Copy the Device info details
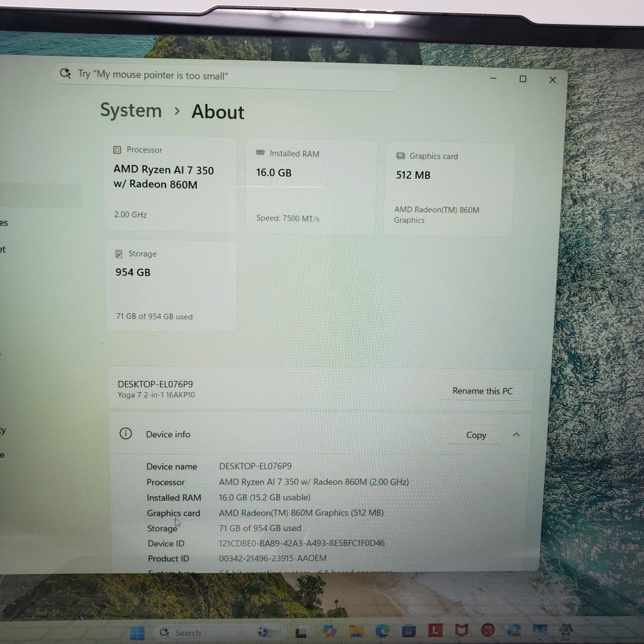The width and height of the screenshot is (644, 644). point(476,435)
